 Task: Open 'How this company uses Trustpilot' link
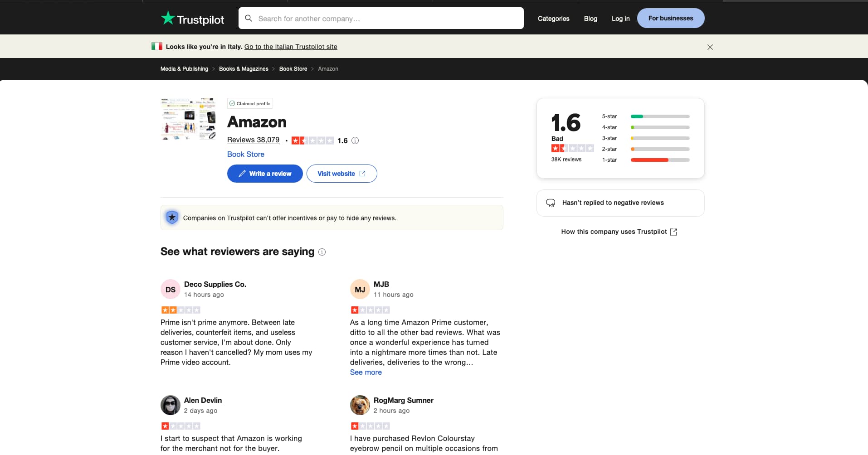tap(614, 232)
